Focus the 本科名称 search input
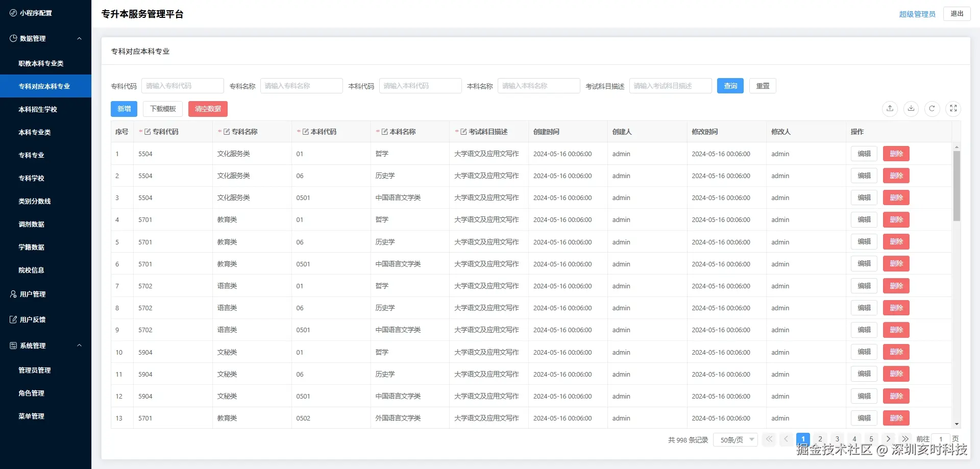This screenshot has height=469, width=980. (x=538, y=86)
